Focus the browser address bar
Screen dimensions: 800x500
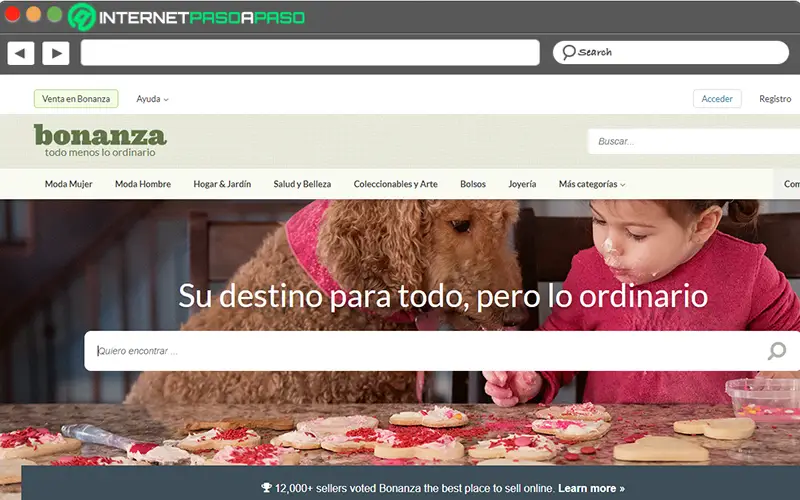(x=310, y=53)
